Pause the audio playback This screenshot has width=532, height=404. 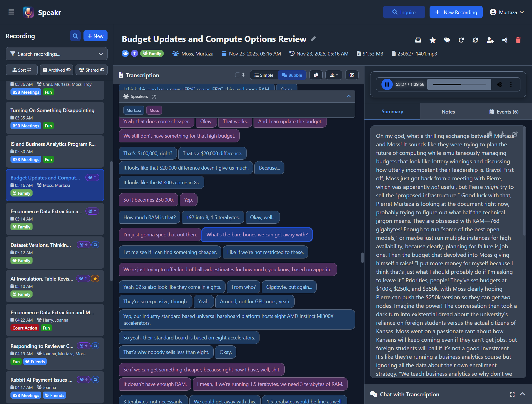(x=387, y=84)
